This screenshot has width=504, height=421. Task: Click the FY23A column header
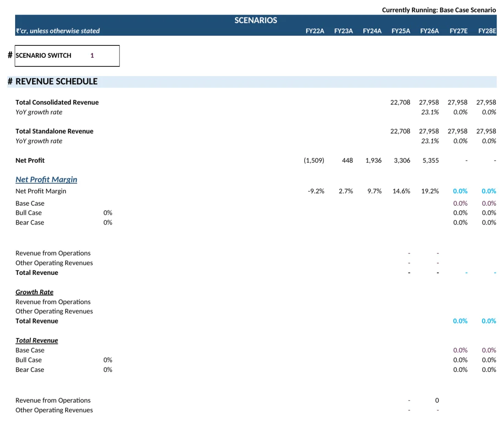343,31
